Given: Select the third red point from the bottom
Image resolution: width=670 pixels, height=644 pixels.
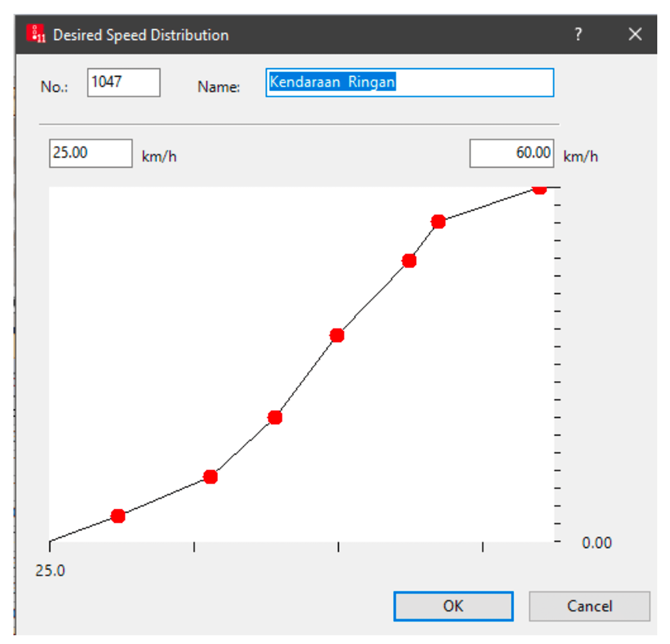Looking at the screenshot, I should [x=275, y=417].
